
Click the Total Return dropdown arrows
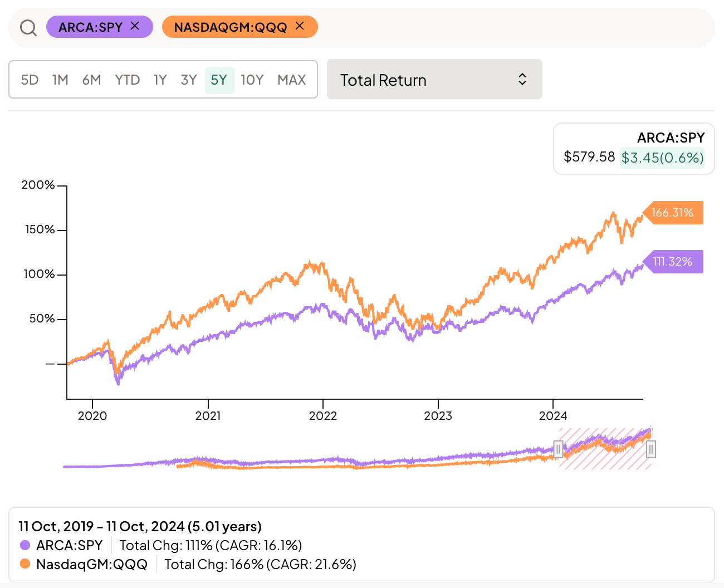pos(522,79)
